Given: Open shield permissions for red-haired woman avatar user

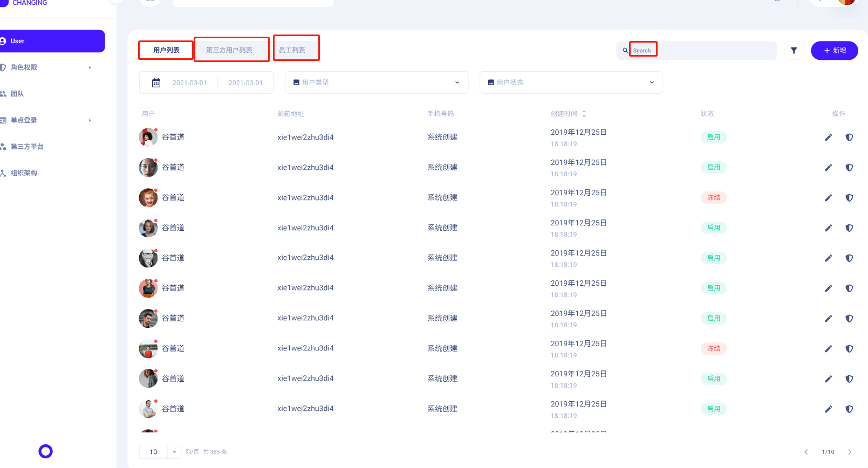Looking at the screenshot, I should [849, 198].
